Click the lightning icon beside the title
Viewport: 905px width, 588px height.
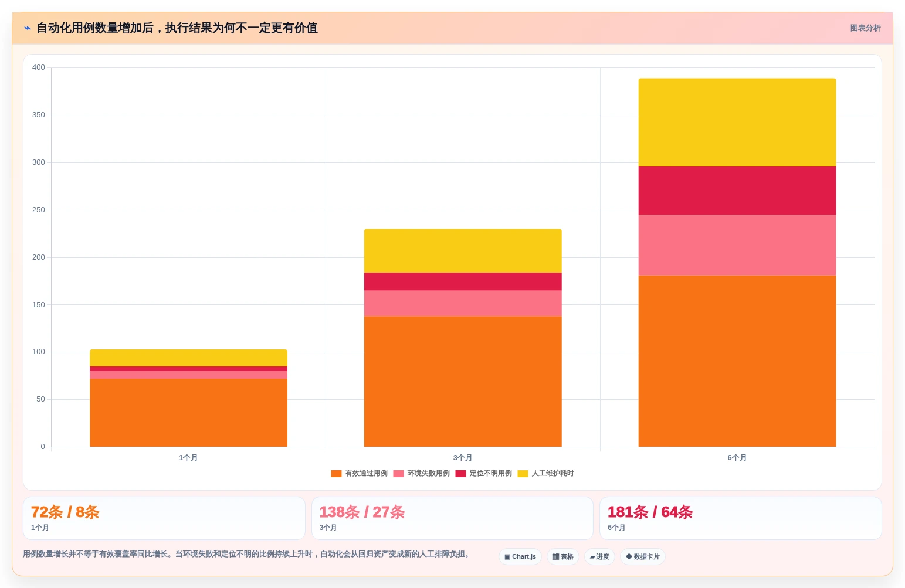pyautogui.click(x=28, y=28)
